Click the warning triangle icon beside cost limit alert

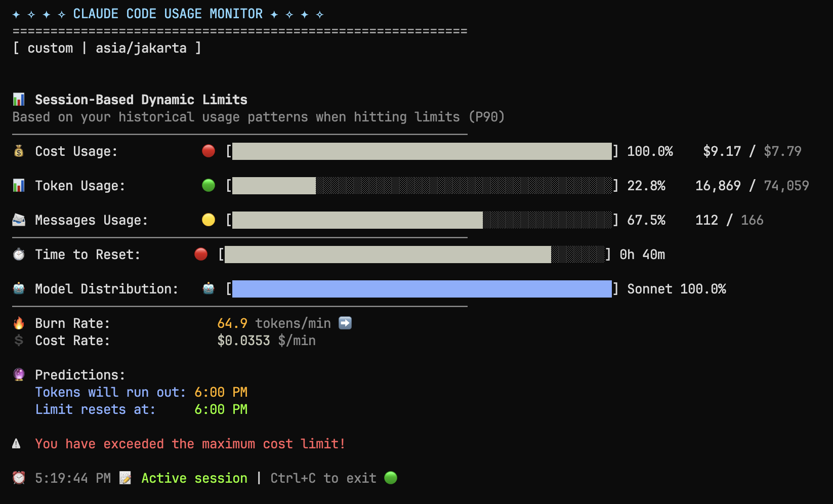tap(16, 444)
